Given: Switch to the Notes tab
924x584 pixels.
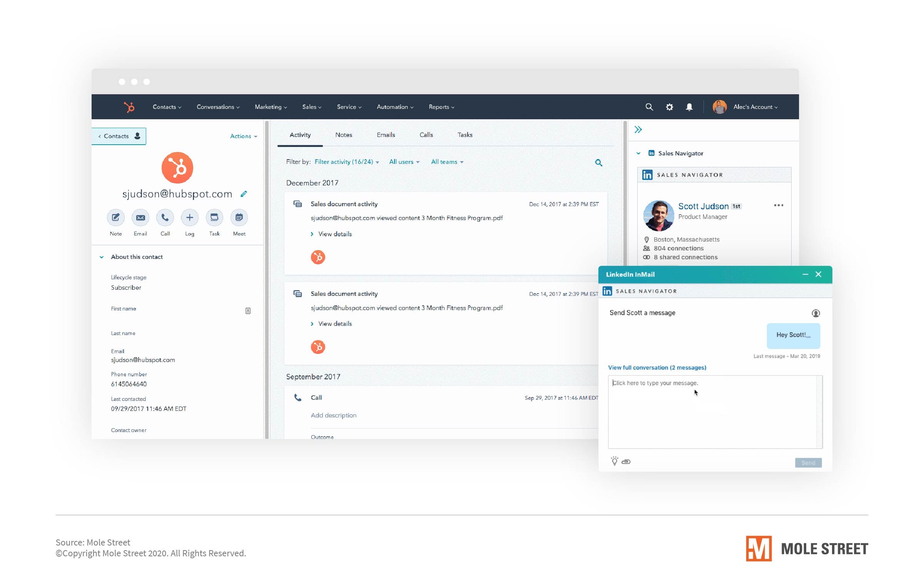Looking at the screenshot, I should (x=344, y=135).
